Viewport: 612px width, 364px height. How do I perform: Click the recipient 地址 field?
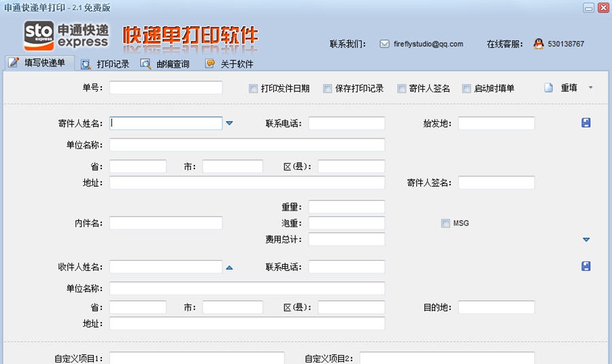coord(247,323)
